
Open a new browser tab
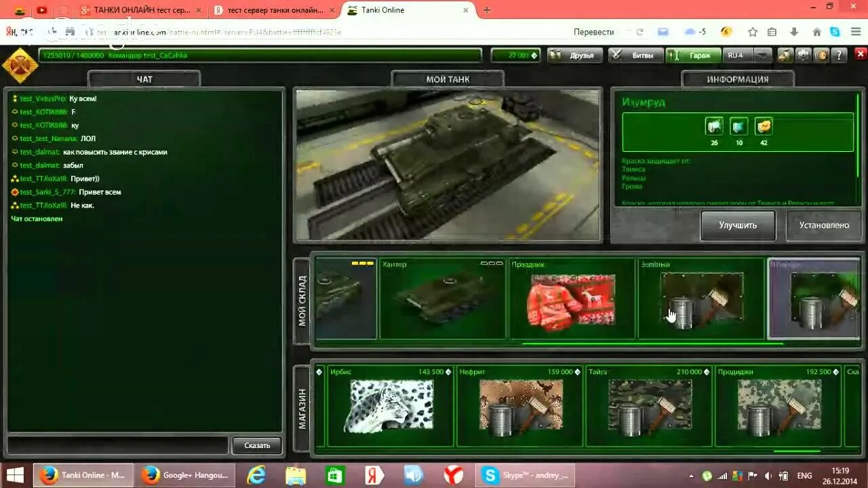tap(487, 10)
